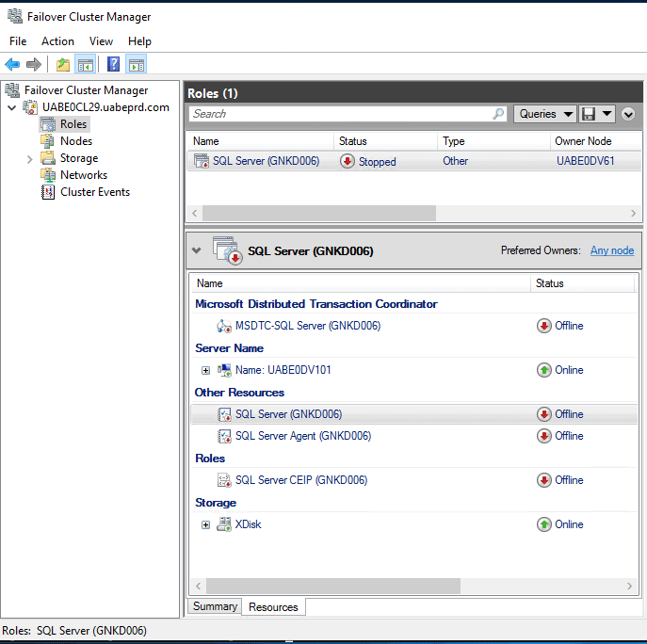This screenshot has width=647, height=644.
Task: Click the UABE0DV101 server name icon
Action: [224, 370]
